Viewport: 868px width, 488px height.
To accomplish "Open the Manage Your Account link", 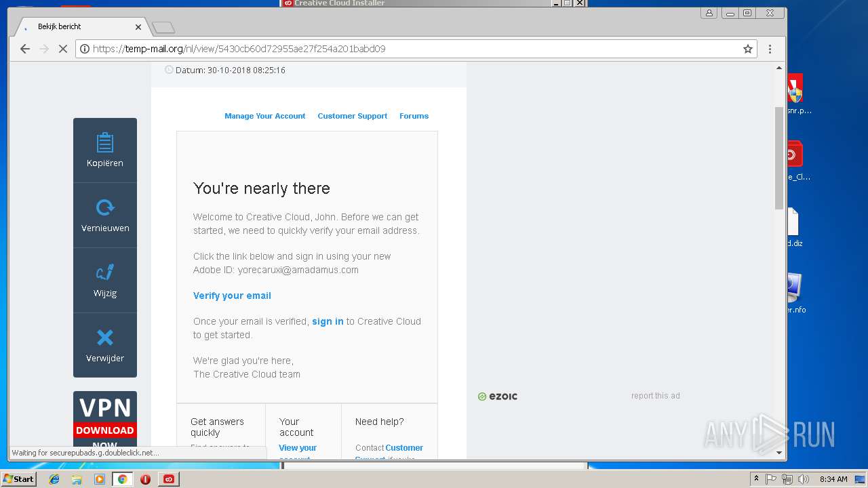I will pos(265,116).
